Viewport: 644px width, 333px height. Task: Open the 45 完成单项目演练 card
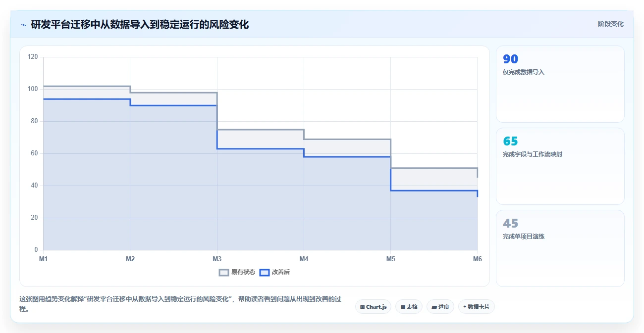tap(560, 248)
